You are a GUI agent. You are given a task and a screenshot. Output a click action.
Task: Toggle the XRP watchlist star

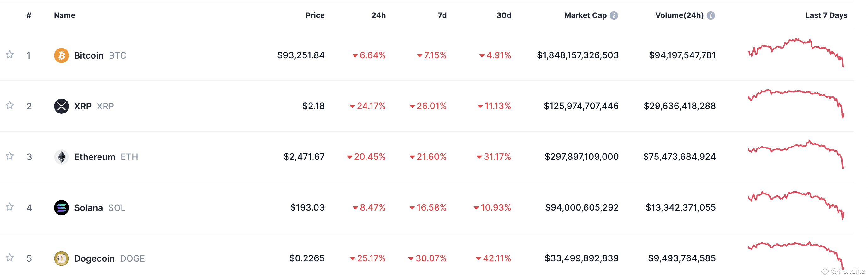10,105
